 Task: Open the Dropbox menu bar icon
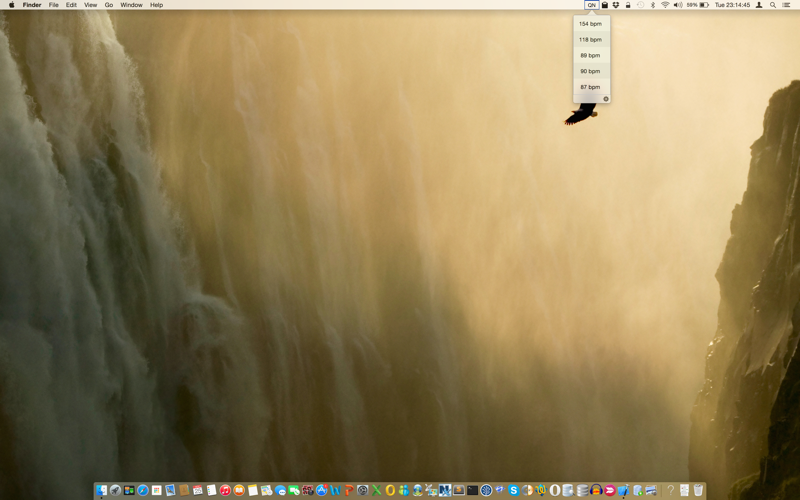pyautogui.click(x=616, y=5)
